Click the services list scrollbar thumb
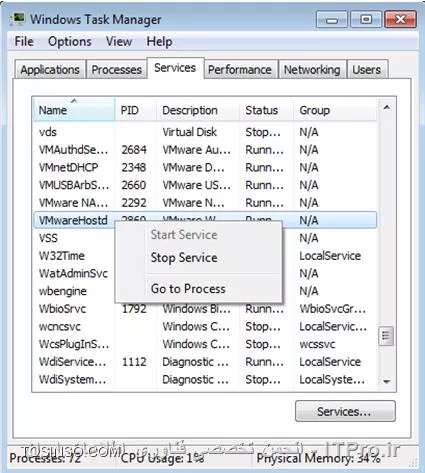Viewport: 425px width, 473px height. [x=386, y=336]
